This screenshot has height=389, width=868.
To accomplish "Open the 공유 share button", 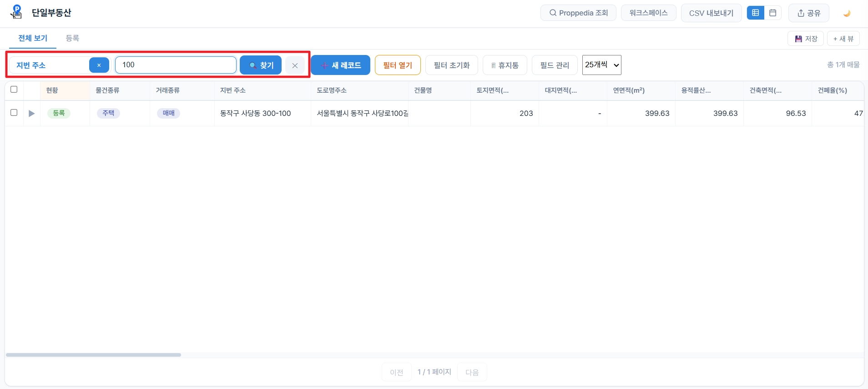I will (x=808, y=13).
